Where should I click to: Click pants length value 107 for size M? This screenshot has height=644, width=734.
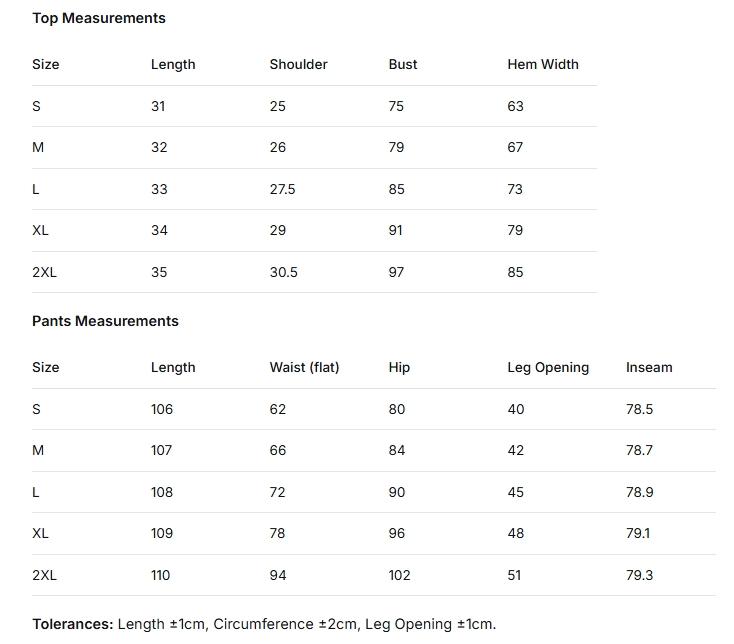pyautogui.click(x=162, y=450)
